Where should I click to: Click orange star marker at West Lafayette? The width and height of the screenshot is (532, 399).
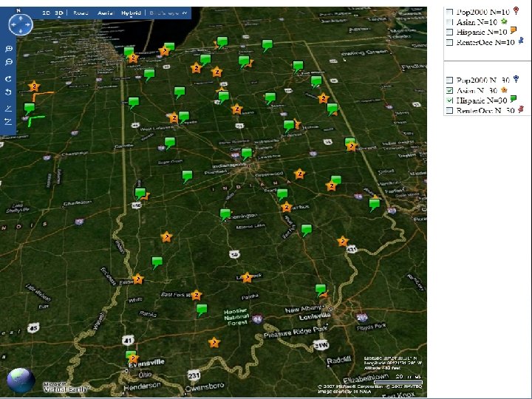[174, 117]
